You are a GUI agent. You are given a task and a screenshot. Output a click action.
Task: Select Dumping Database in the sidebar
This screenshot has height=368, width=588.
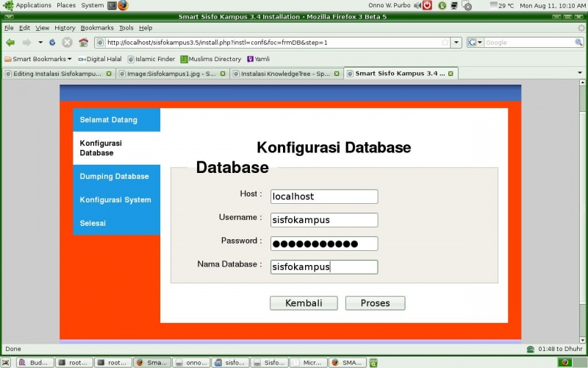click(114, 177)
